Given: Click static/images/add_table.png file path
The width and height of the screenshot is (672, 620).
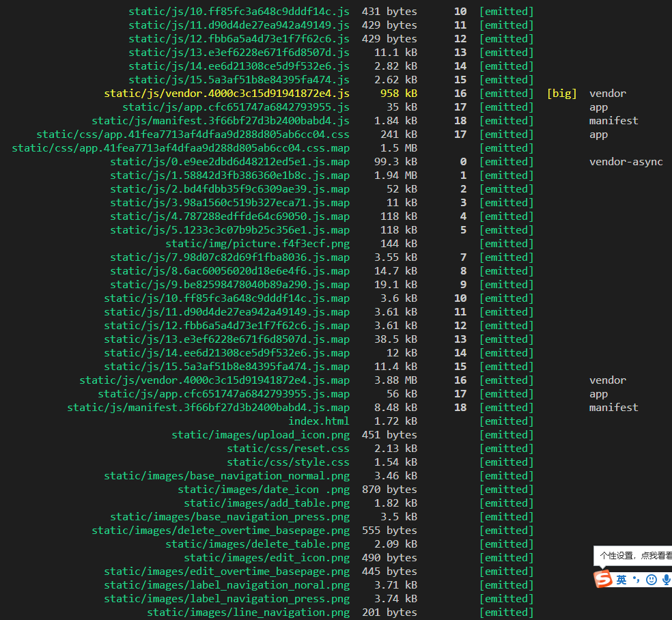Looking at the screenshot, I should [x=266, y=503].
